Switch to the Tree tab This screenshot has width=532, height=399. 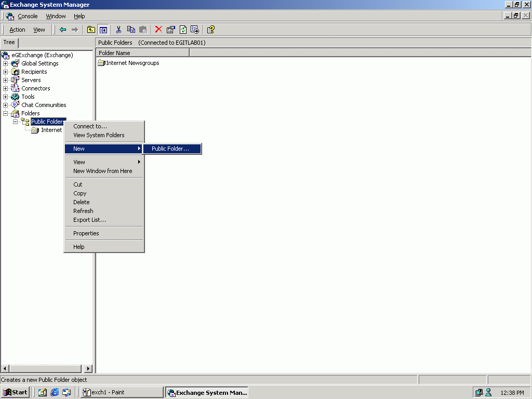(9, 43)
